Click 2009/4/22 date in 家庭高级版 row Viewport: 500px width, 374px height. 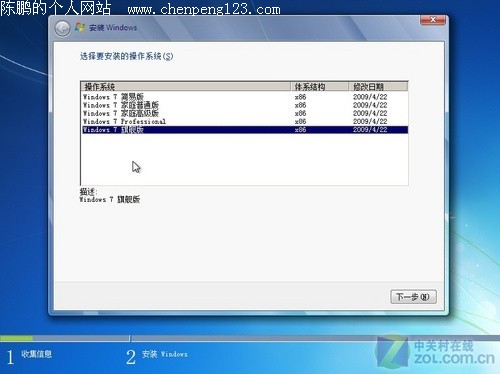tap(370, 113)
